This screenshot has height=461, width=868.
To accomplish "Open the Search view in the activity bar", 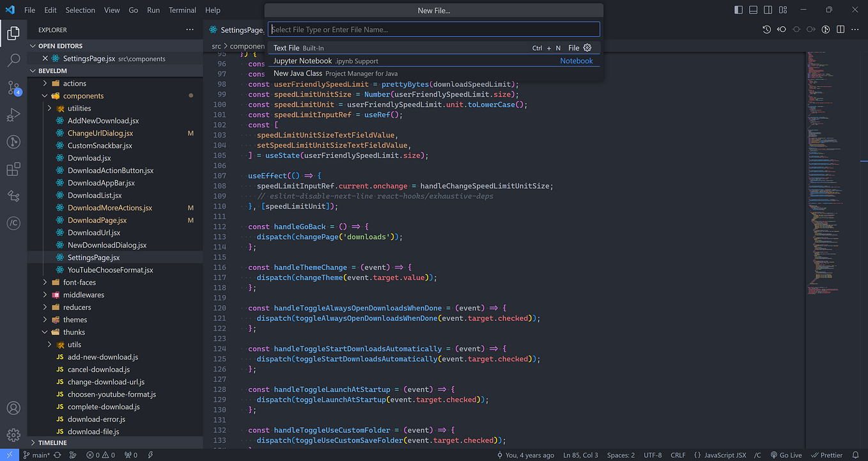I will pos(13,61).
